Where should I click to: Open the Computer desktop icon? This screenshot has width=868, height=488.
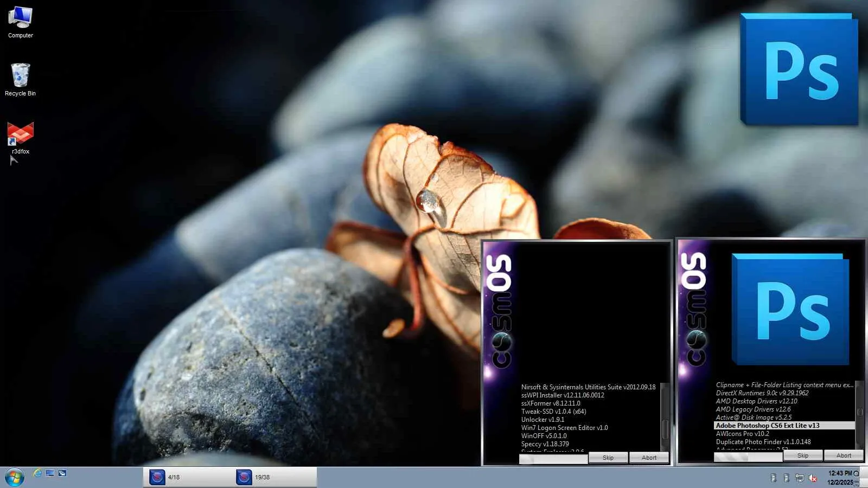(x=21, y=22)
